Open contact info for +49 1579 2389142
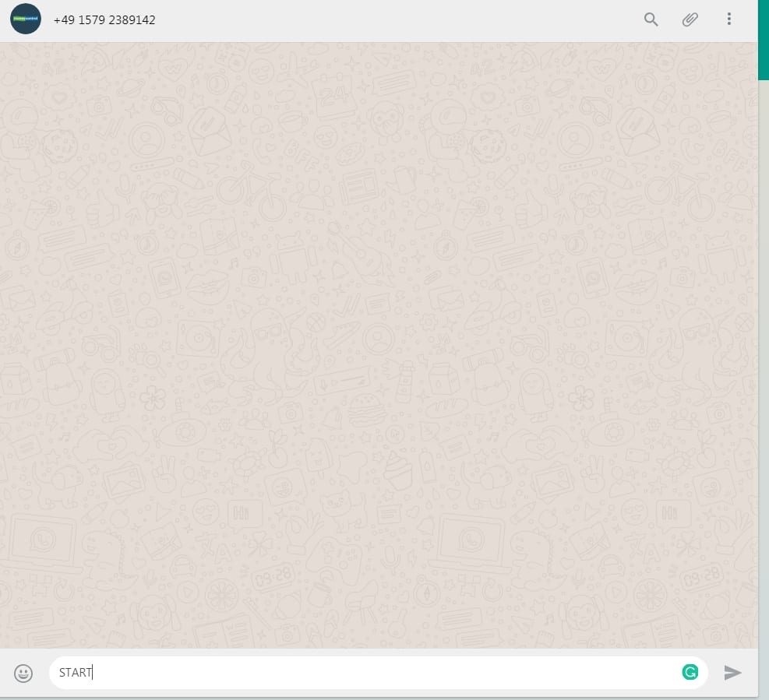The width and height of the screenshot is (769, 700). point(104,20)
